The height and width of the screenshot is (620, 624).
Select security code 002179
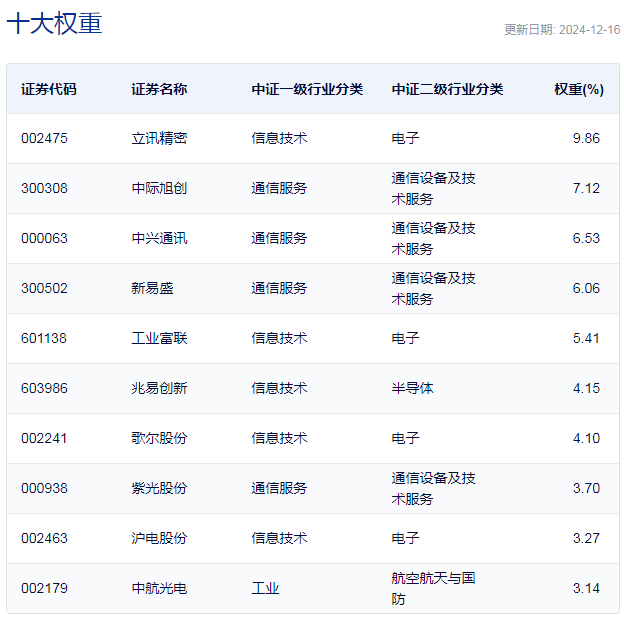[44, 589]
